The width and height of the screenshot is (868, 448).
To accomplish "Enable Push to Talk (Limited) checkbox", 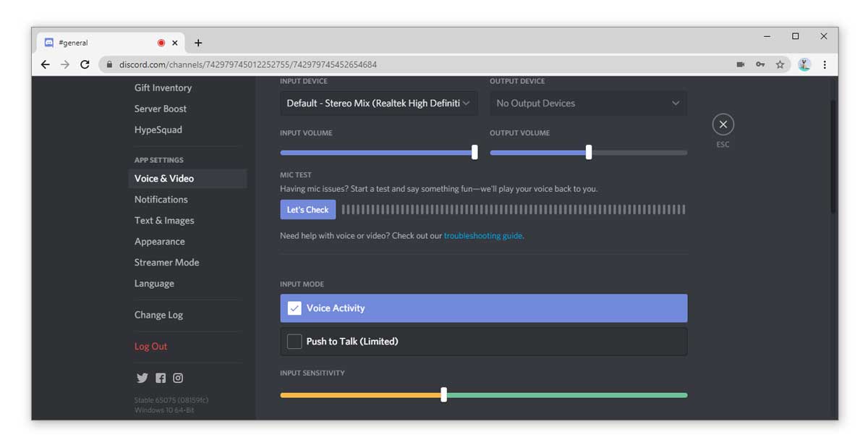I will tap(294, 342).
